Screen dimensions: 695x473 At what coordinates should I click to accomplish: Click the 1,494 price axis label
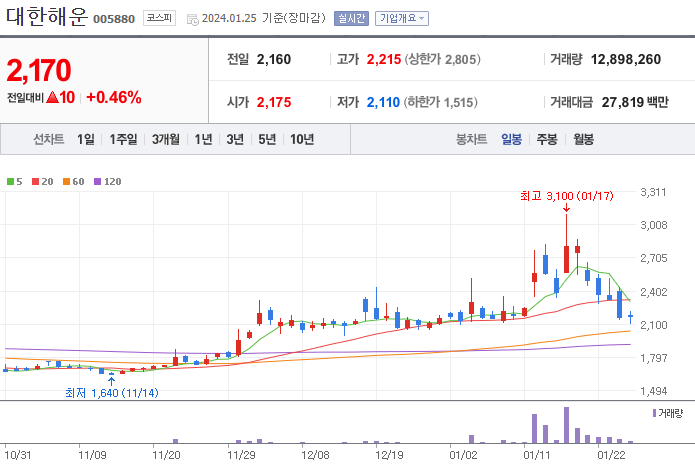click(x=653, y=391)
